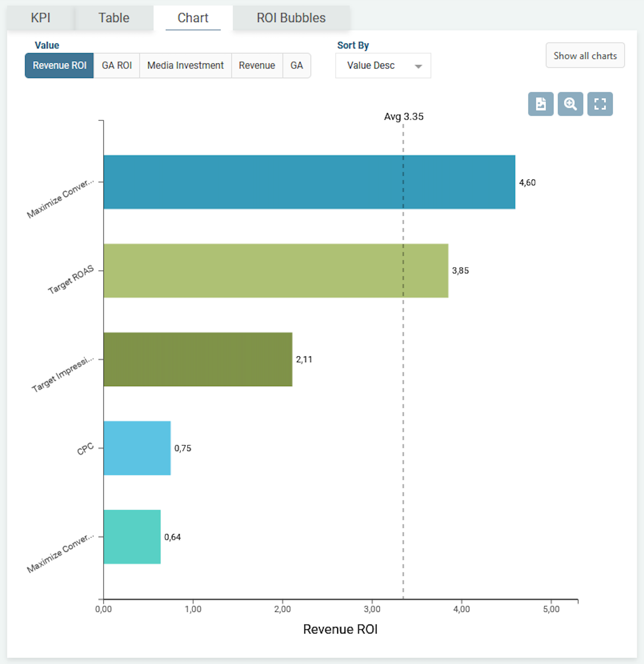Click the light blue CPC bar
Screen dimensions: 644x664
pos(137,448)
